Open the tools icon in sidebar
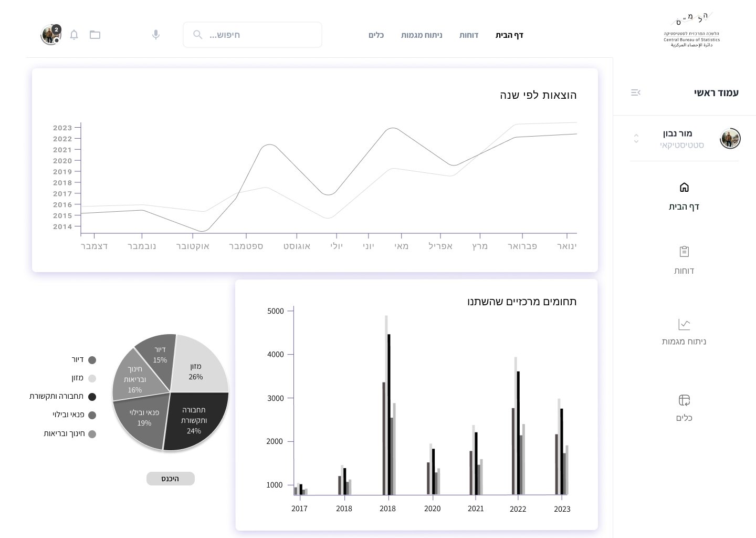 [x=684, y=400]
